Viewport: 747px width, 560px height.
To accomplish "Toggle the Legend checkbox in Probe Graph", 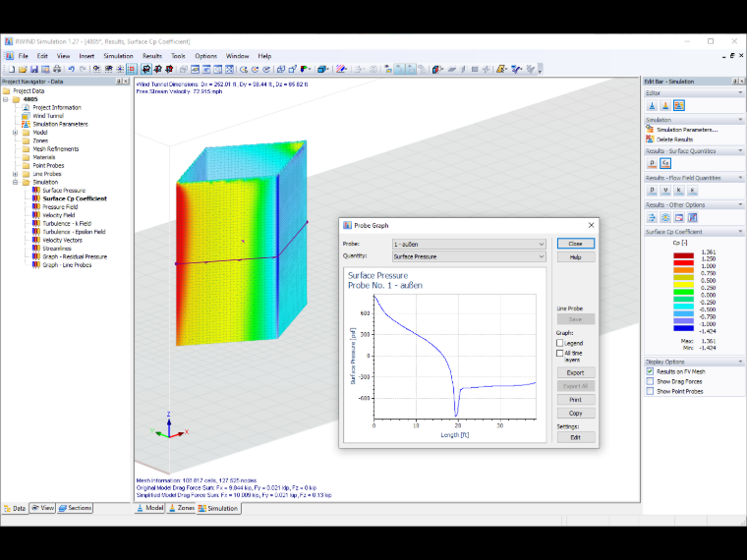I will (x=560, y=343).
